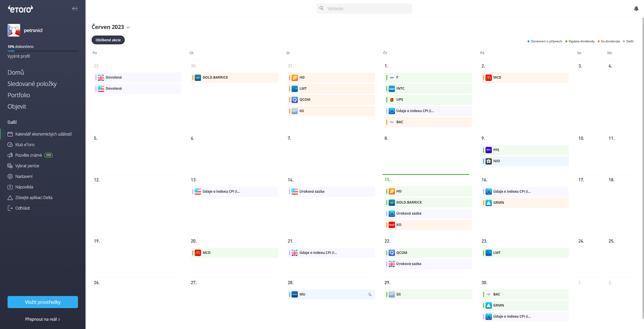Open the GOLD.BARRICK event on June 15
Viewport: 644px width, 329px height.
pos(428,203)
